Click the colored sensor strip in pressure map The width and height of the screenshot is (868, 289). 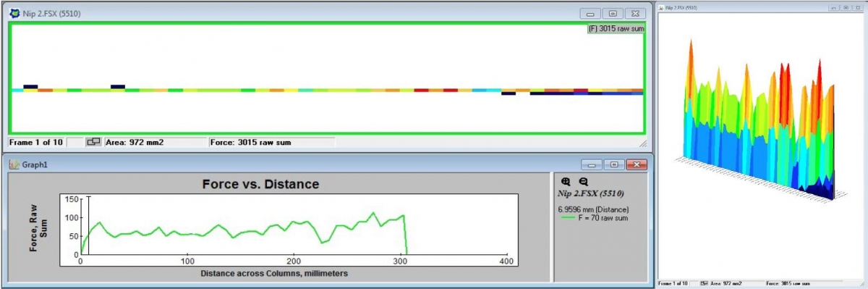(327, 91)
